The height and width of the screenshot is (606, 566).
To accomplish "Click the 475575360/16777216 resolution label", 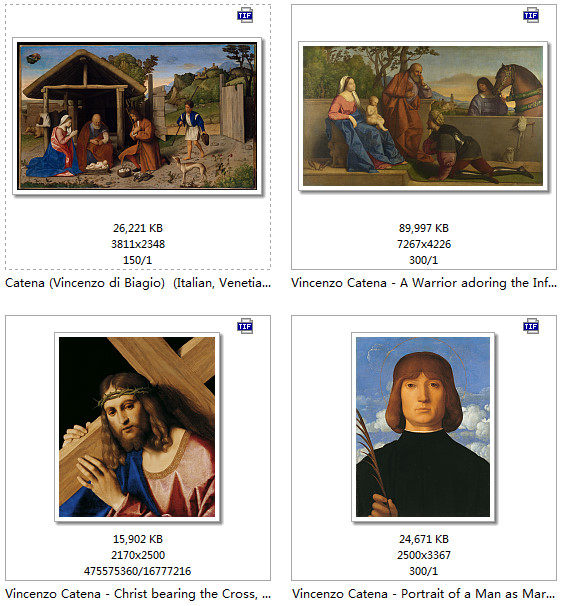I will pos(138,571).
